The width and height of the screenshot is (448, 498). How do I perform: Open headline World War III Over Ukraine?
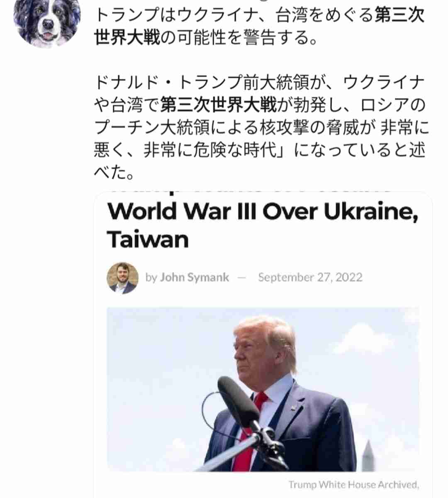click(x=263, y=212)
